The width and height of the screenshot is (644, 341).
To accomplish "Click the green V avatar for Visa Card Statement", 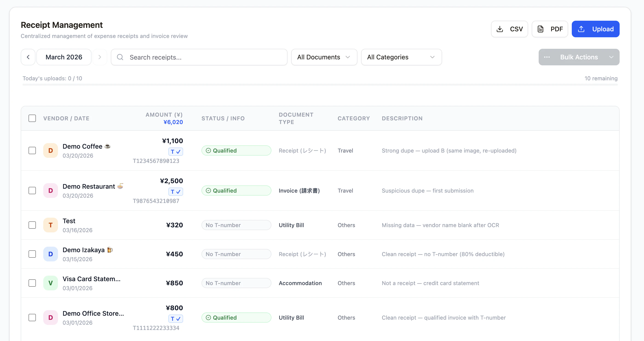I will click(51, 283).
